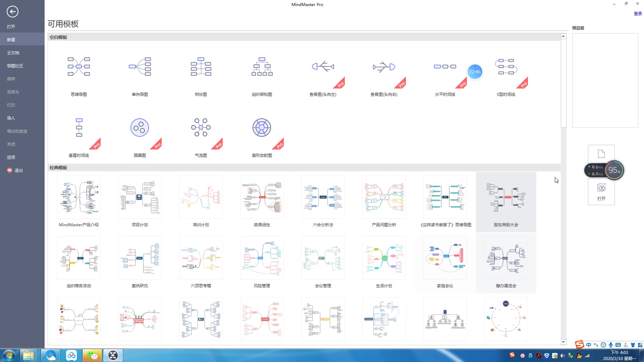
Task: Select the 生活计划 template thumbnail
Action: pyautogui.click(x=384, y=258)
